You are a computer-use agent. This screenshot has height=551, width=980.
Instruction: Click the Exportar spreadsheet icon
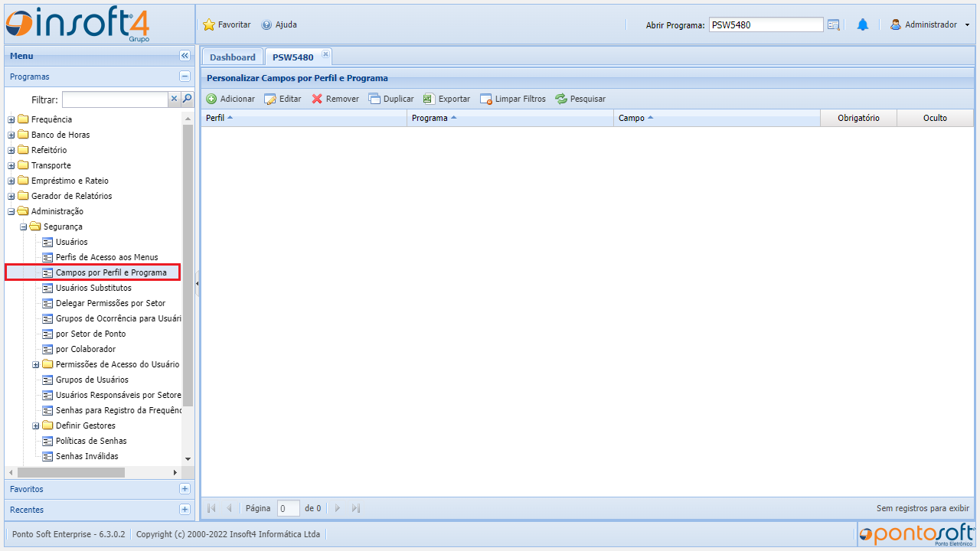point(430,99)
